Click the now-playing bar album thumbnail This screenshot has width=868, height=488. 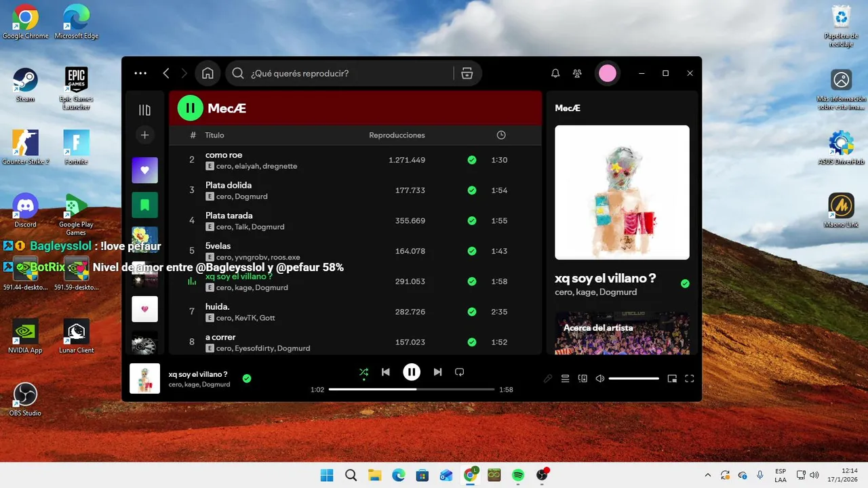click(144, 378)
